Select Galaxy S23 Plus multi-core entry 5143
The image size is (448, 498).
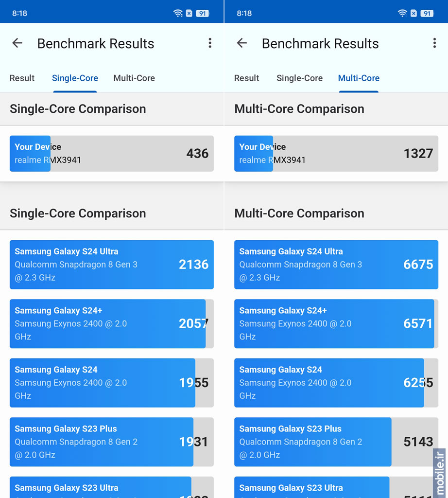coord(336,442)
